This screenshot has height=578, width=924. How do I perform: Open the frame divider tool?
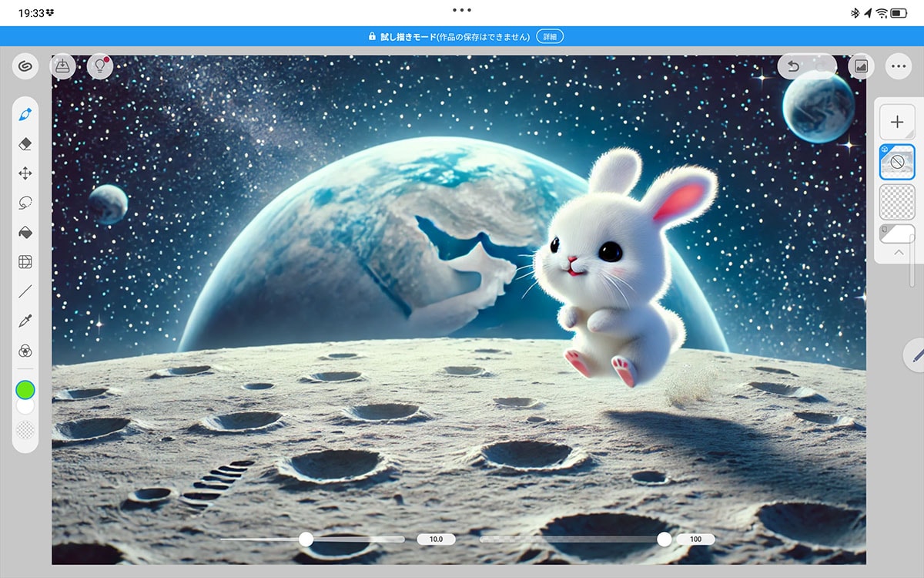point(24,261)
